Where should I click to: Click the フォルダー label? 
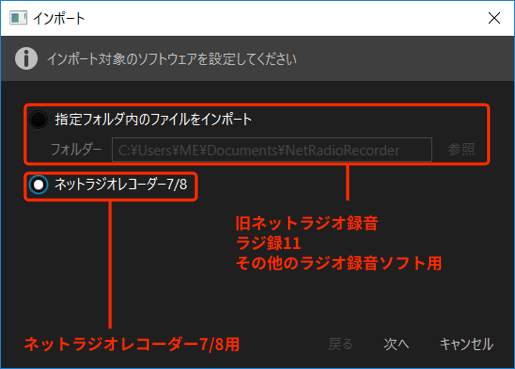pos(76,150)
